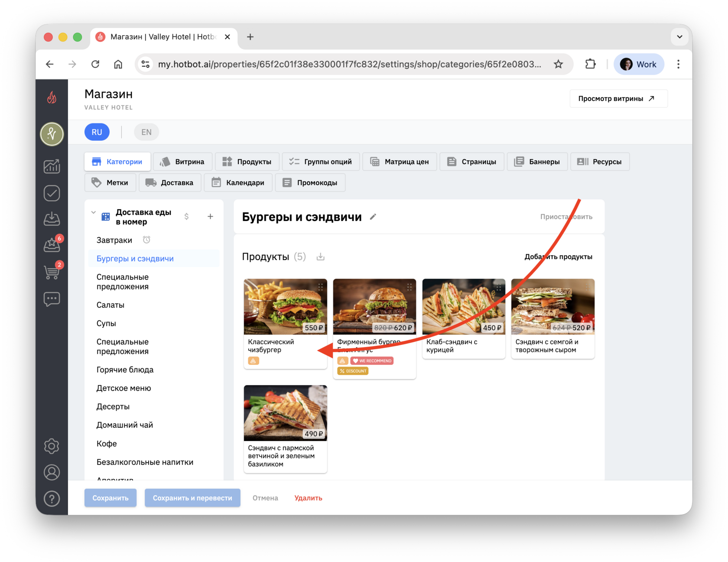Click Сохранить и перевести button
Image resolution: width=728 pixels, height=562 pixels.
coord(192,498)
